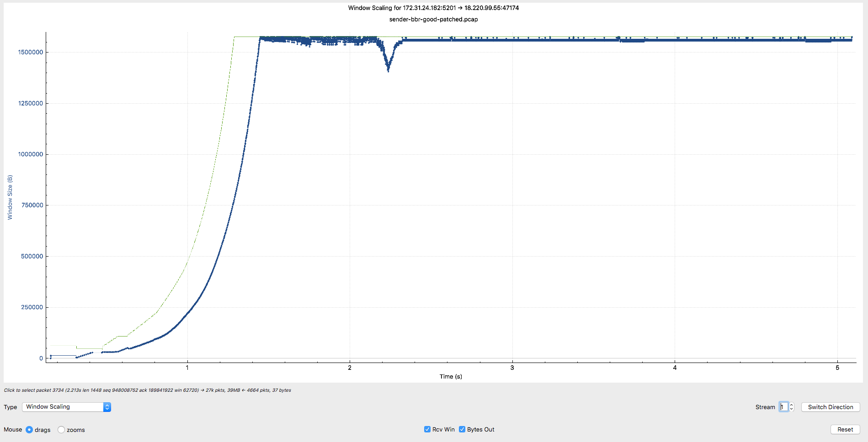868x442 pixels.
Task: Click the Window Size (B) axis label
Action: click(10, 197)
